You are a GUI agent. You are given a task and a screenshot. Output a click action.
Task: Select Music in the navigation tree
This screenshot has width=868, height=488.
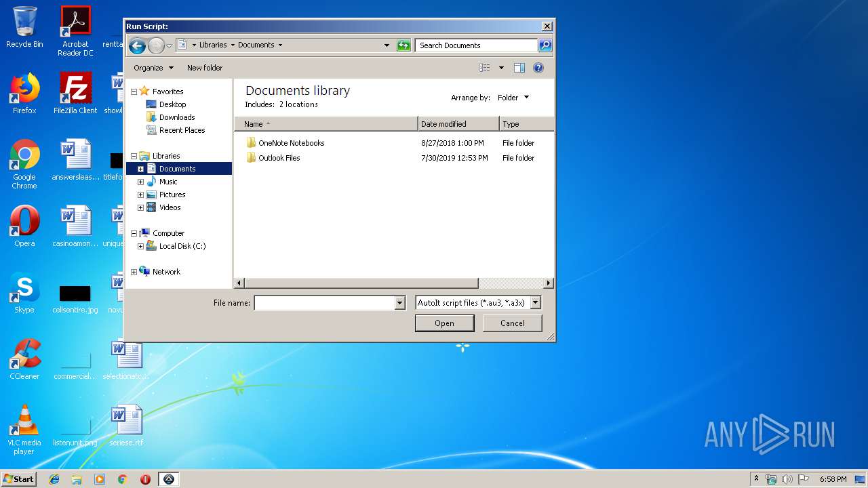coord(168,182)
